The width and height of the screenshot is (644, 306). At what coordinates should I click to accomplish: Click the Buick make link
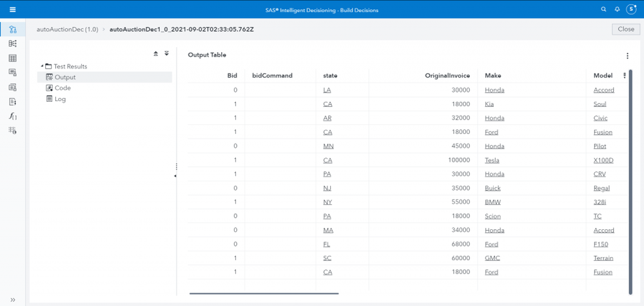tap(493, 188)
